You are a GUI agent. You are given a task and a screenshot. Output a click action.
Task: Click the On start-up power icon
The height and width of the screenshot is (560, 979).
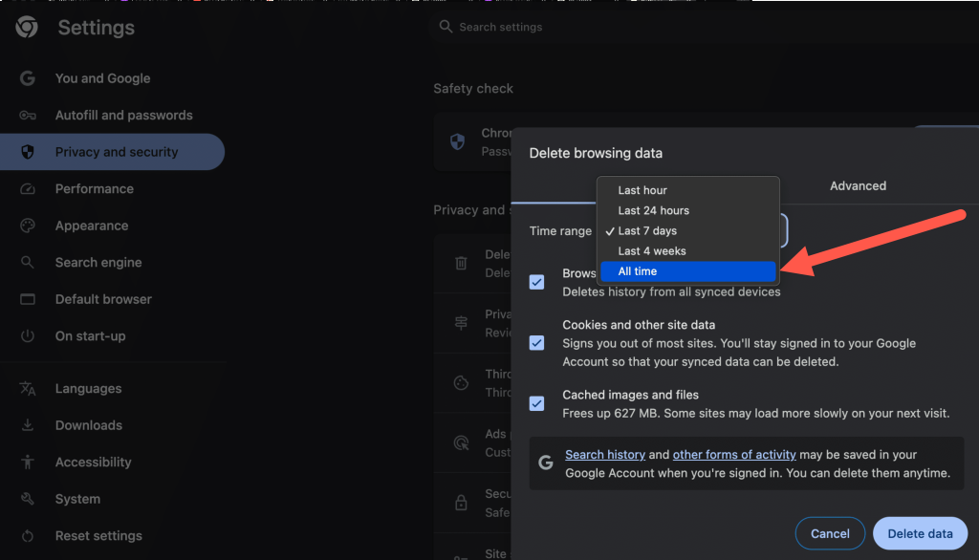click(28, 336)
